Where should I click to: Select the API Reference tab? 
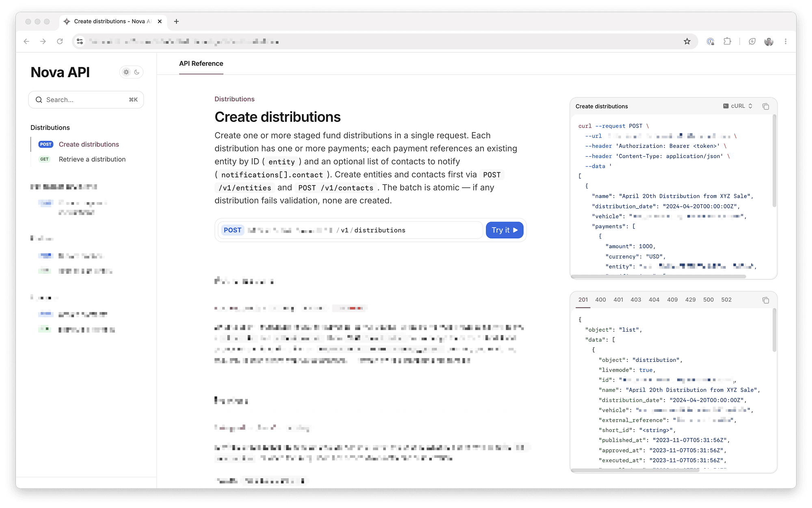pos(201,64)
